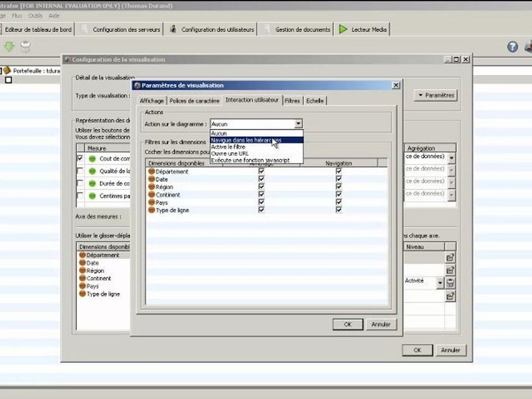
Task: Switch to the Affichage tab
Action: pyautogui.click(x=152, y=101)
